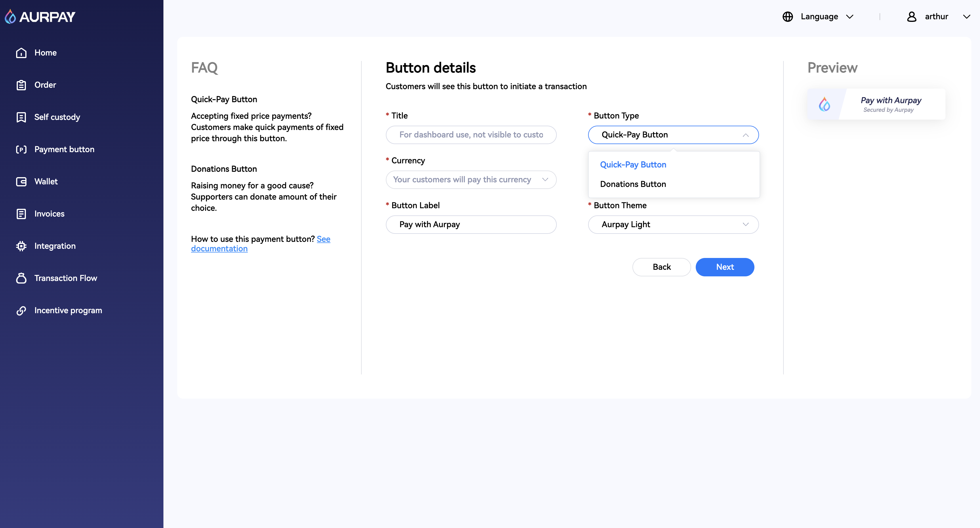Viewport: 980px width, 528px height.
Task: Collapse the Button Type dropdown
Action: tap(673, 135)
